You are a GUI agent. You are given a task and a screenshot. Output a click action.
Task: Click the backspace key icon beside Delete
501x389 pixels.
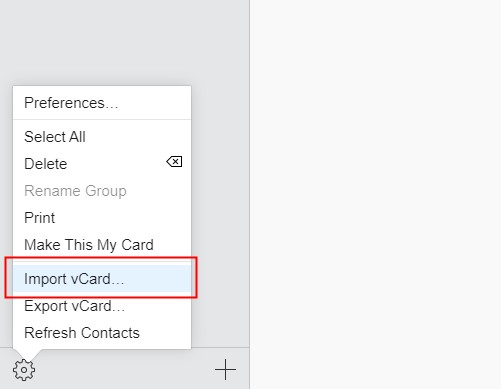[x=174, y=162]
